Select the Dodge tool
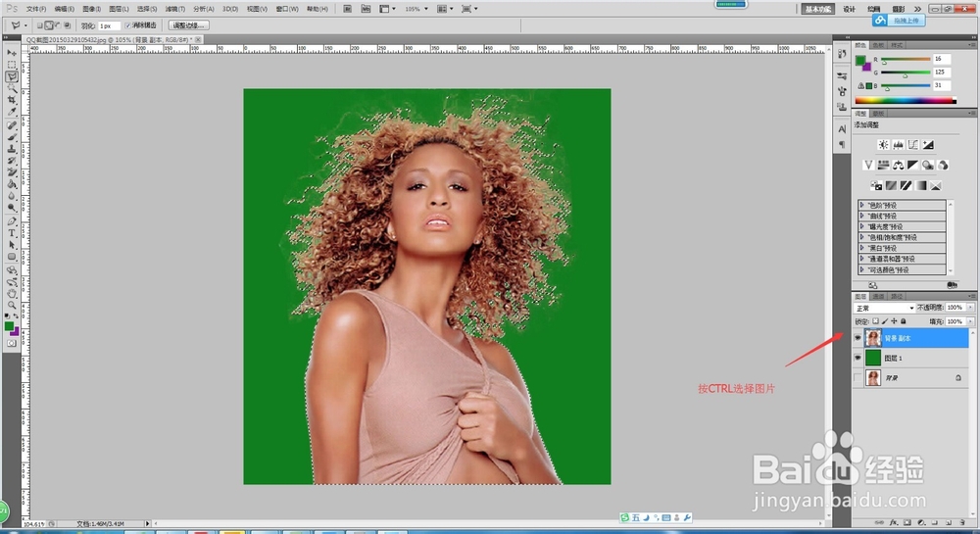The image size is (980, 534). pyautogui.click(x=11, y=208)
